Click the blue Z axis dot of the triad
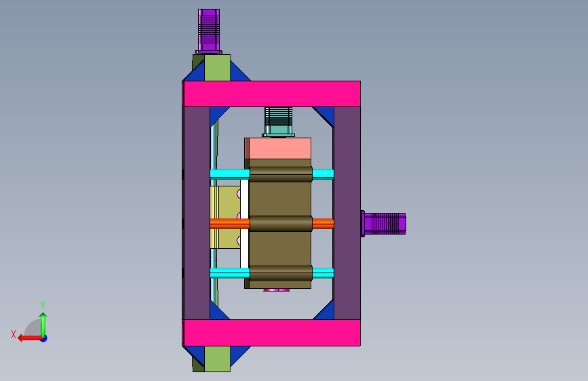Viewport: 588px width, 381px height. point(44,338)
